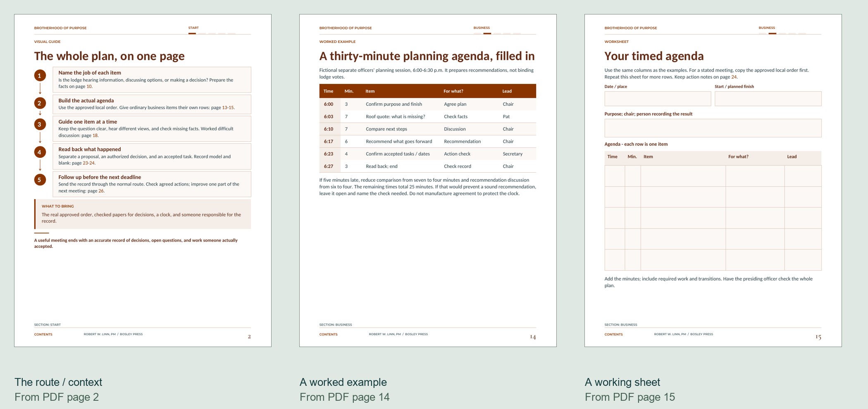Click 'For what?' header in filled agenda table
Image resolution: width=868 pixels, height=409 pixels.
pyautogui.click(x=453, y=91)
